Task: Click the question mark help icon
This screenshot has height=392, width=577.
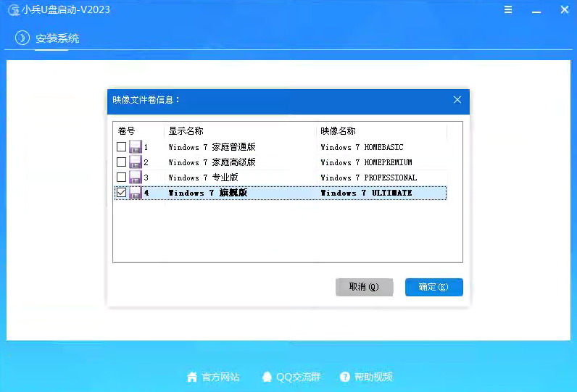Action: (x=345, y=377)
